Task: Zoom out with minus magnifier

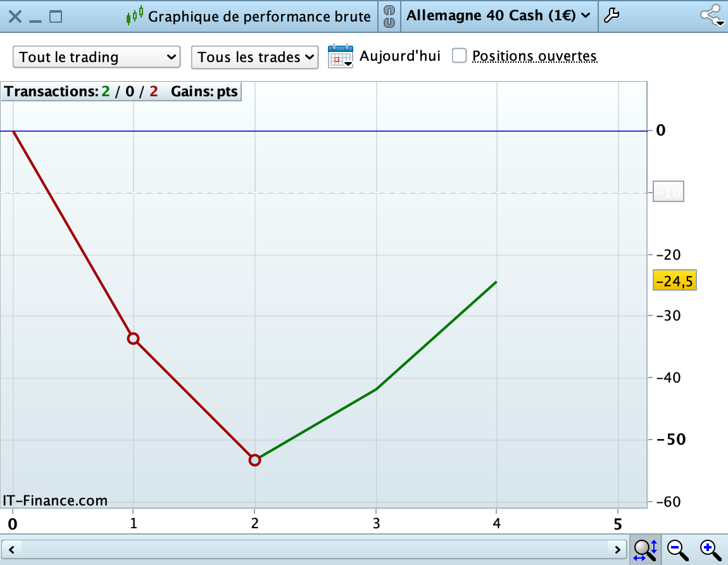Action: [677, 550]
